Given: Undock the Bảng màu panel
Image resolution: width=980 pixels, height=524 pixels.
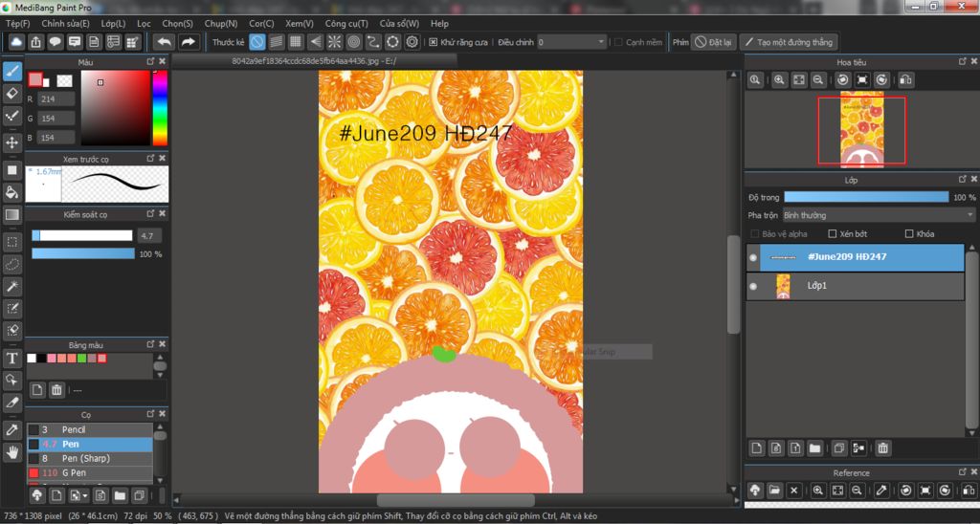Looking at the screenshot, I should click(x=150, y=344).
